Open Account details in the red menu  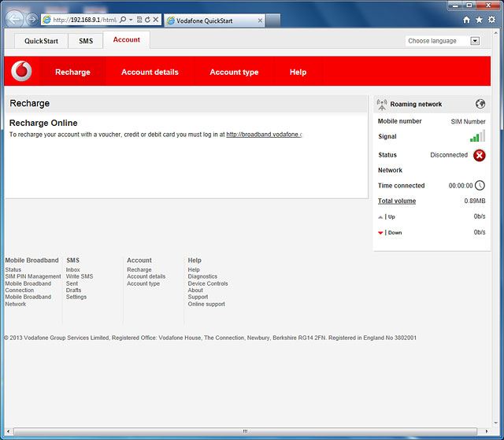150,72
